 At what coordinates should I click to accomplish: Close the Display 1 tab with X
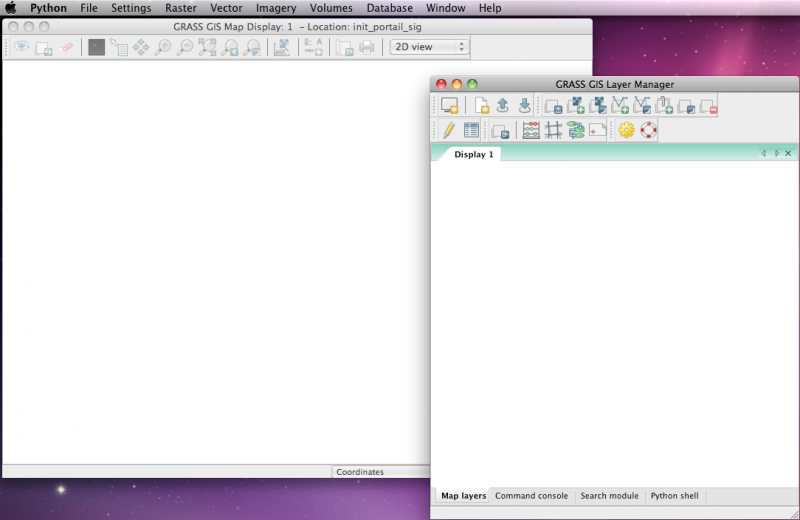click(x=788, y=154)
